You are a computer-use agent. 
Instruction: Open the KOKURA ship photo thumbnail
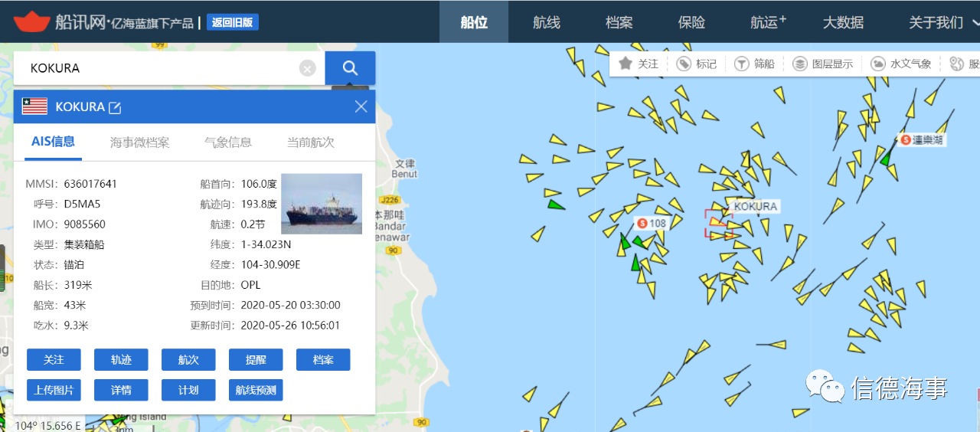[322, 204]
